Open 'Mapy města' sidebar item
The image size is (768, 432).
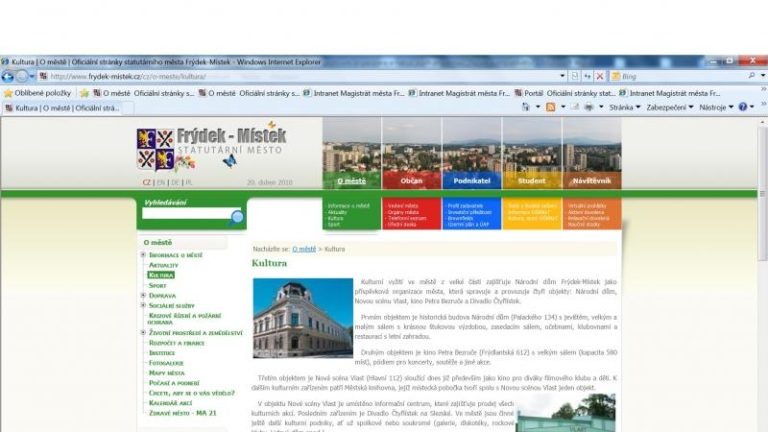(x=167, y=373)
